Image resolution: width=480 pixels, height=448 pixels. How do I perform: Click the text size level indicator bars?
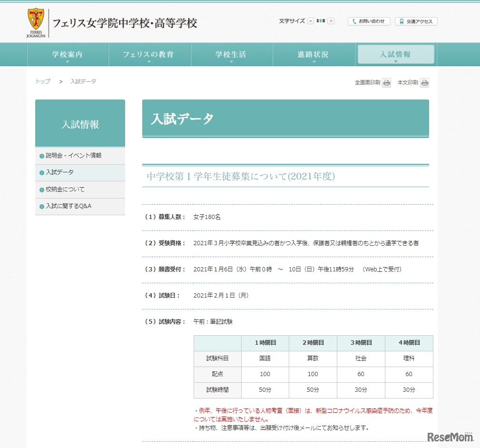tap(321, 21)
